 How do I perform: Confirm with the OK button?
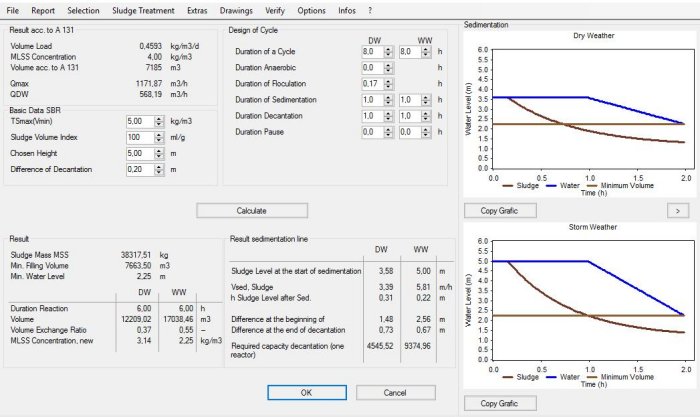tap(306, 392)
